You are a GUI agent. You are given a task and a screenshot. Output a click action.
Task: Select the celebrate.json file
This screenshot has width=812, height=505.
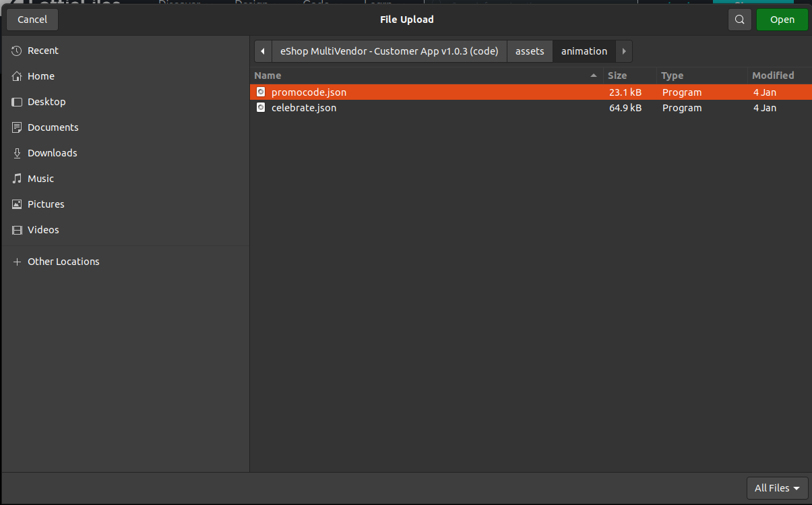303,108
